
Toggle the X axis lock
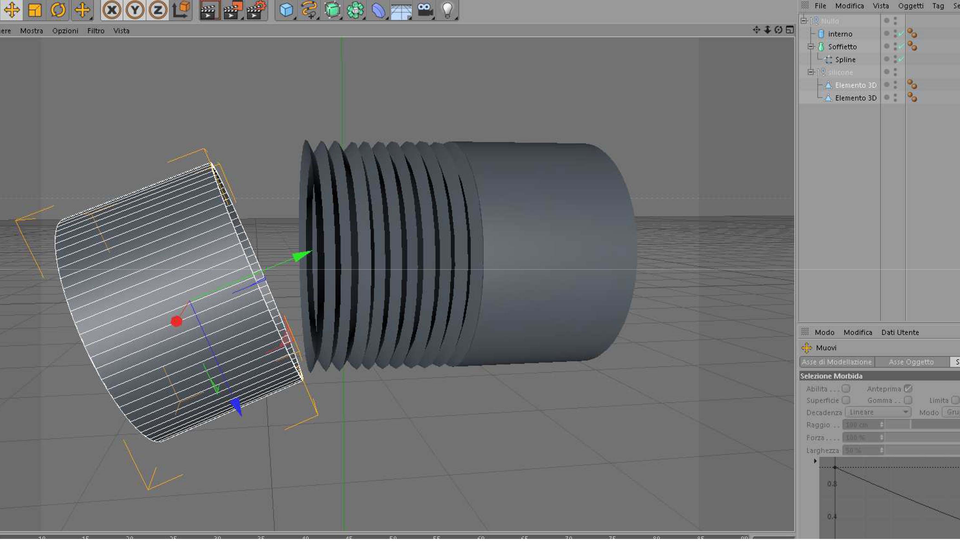tap(112, 10)
